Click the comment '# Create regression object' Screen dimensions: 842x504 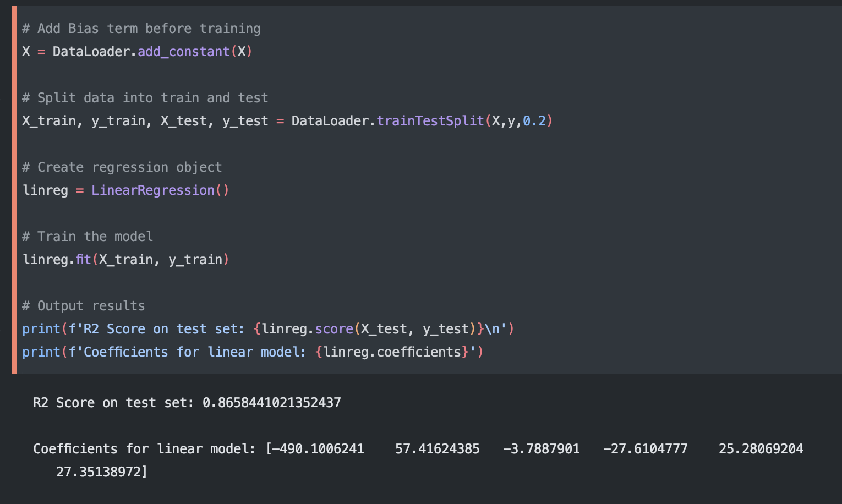122,167
